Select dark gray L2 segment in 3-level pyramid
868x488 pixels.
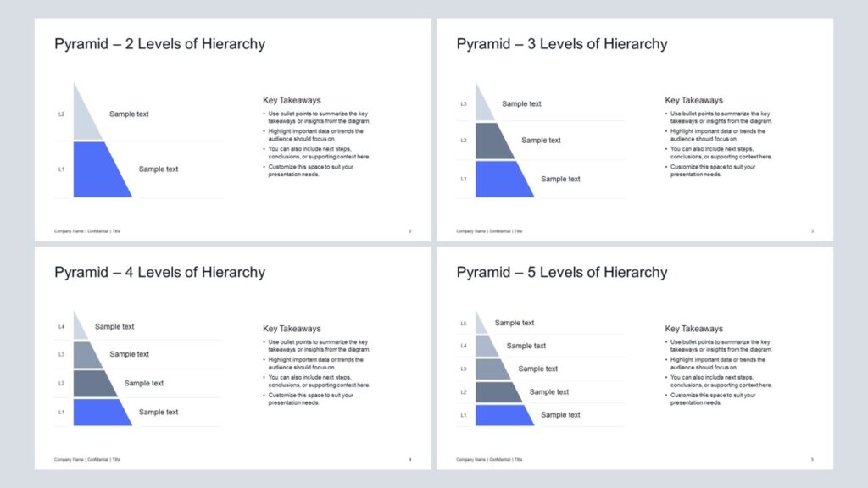493,141
